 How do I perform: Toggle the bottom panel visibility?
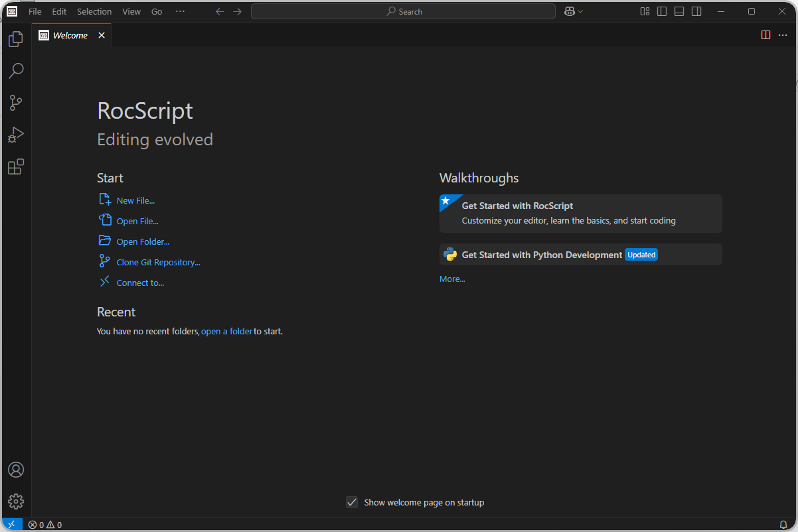tap(678, 11)
